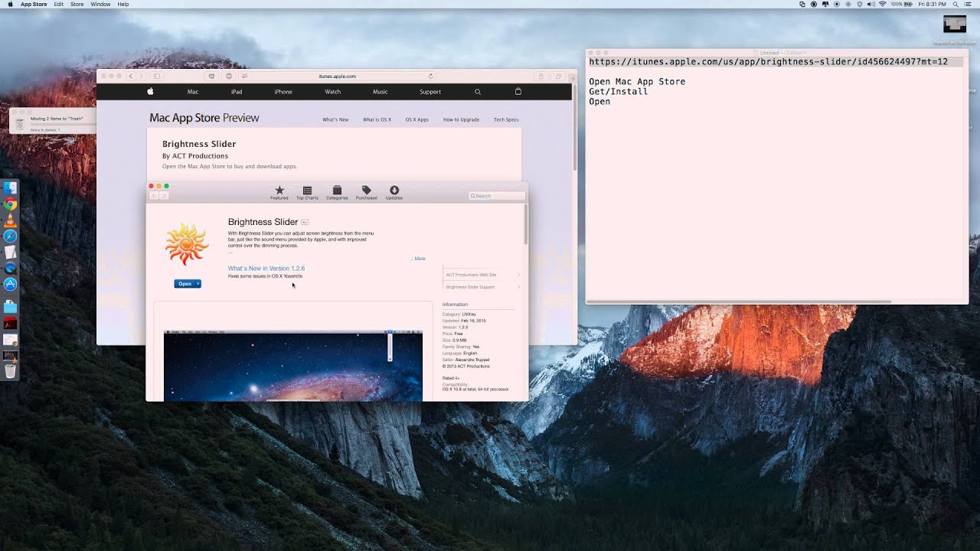
Task: Open Top Charts in App Store toolbar
Action: [307, 193]
